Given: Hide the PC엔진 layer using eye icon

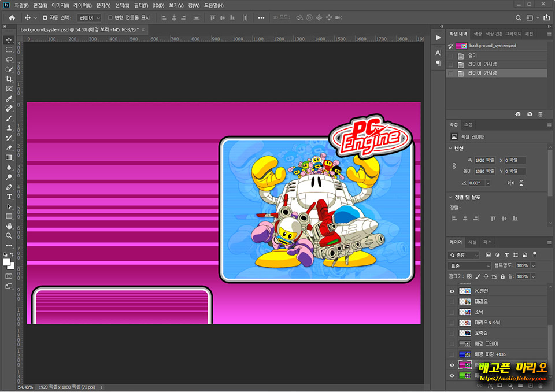Looking at the screenshot, I should coord(452,291).
